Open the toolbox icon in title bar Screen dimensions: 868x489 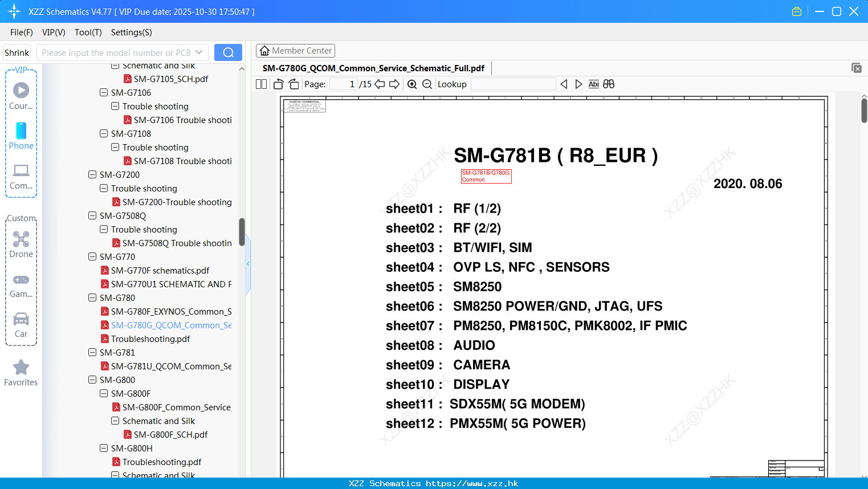797,11
